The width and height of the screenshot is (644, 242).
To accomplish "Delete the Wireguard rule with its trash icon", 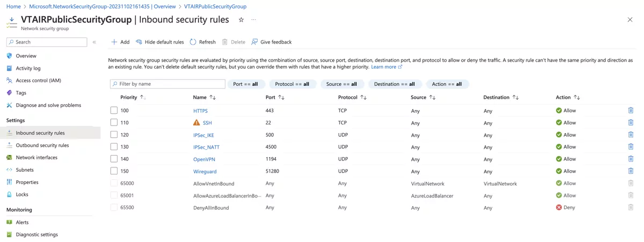I will (x=631, y=171).
